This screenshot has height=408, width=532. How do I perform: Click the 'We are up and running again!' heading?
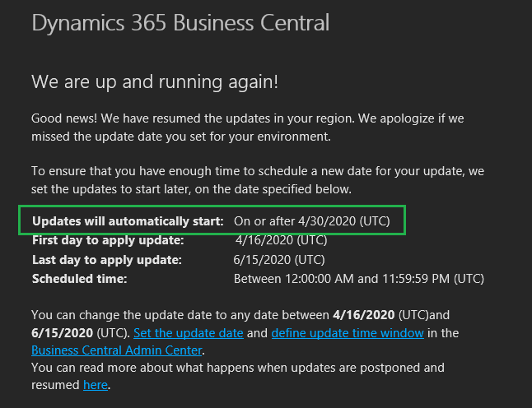click(x=155, y=81)
